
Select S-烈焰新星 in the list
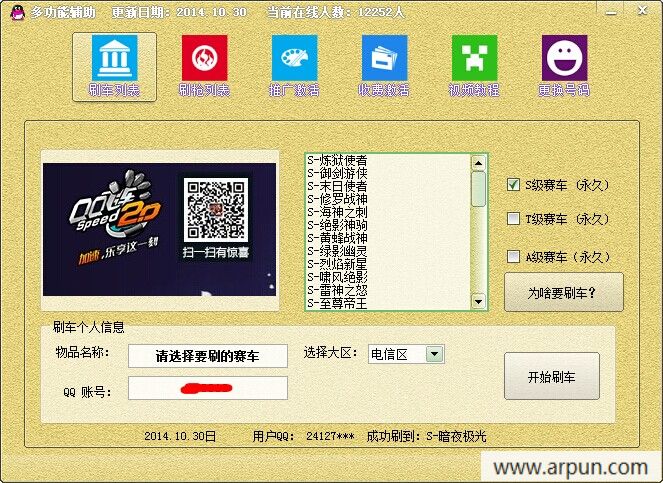tap(337, 265)
